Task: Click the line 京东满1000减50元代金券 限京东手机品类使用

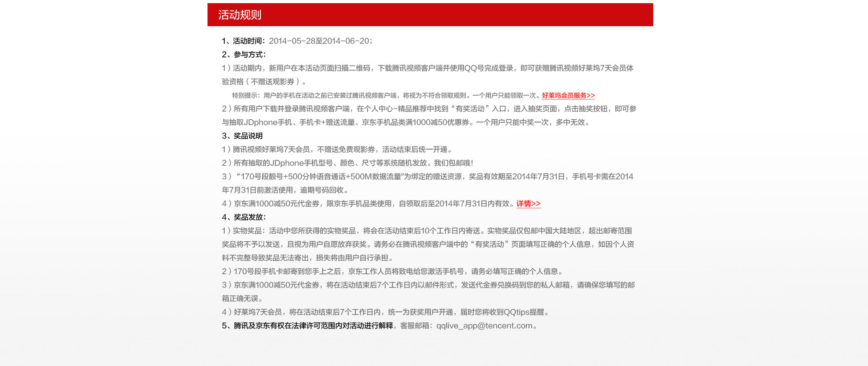Action: tap(368, 204)
